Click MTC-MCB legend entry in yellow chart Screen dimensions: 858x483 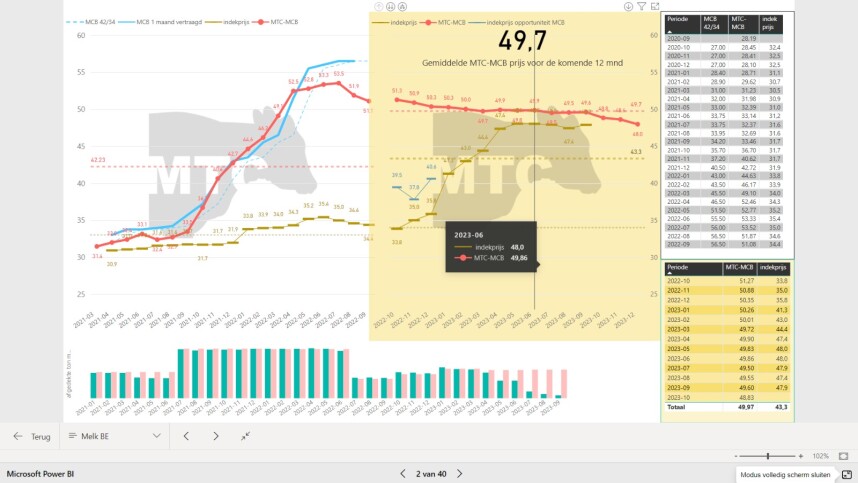click(442, 22)
